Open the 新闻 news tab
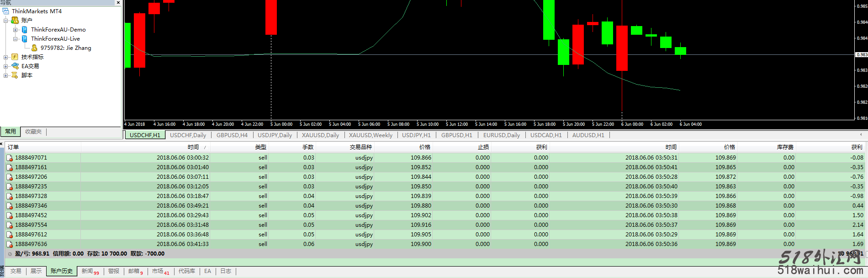Image resolution: width=868 pixels, height=278 pixels. click(87, 271)
